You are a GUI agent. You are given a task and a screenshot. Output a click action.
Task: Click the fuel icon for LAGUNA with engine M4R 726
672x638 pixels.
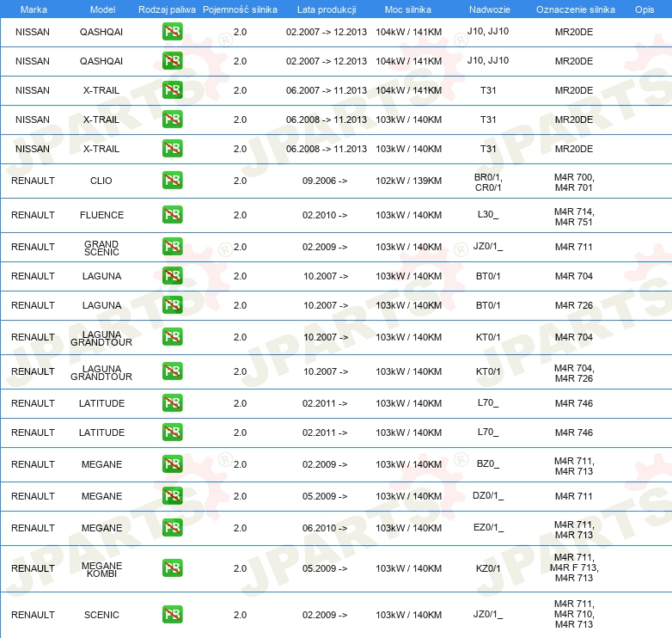pos(172,305)
